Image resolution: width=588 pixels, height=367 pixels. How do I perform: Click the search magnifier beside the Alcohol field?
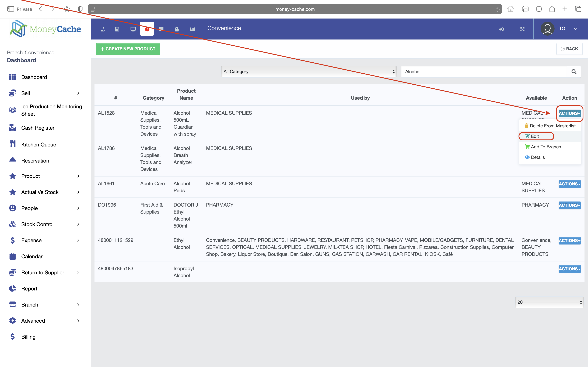[x=574, y=71]
